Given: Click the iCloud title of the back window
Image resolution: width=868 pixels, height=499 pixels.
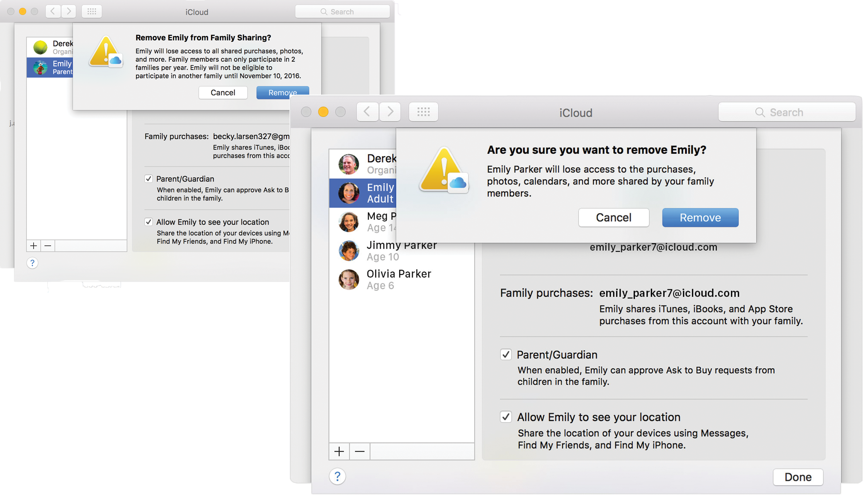Looking at the screenshot, I should pyautogui.click(x=197, y=12).
